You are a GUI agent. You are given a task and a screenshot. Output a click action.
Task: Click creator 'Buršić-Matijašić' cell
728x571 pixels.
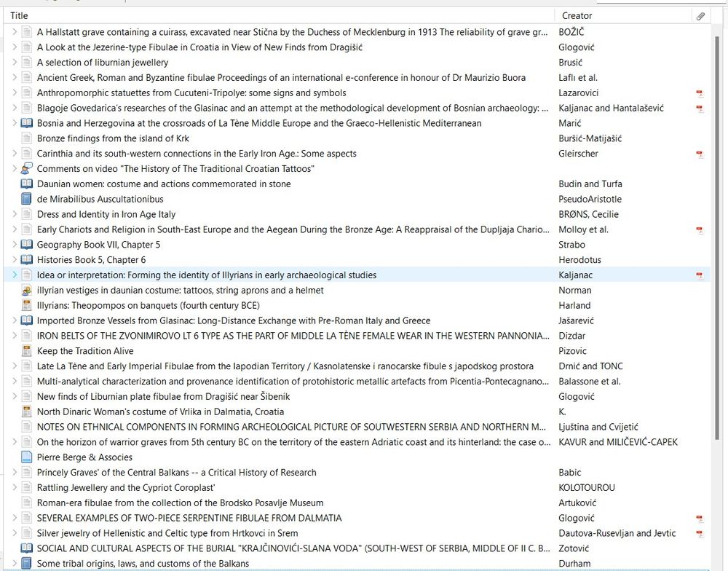click(x=590, y=138)
